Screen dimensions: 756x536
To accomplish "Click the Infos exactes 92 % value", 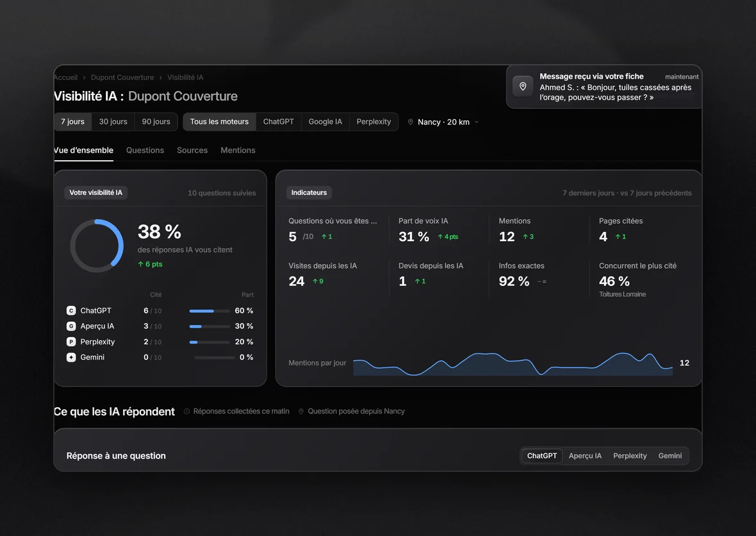I will [x=514, y=281].
